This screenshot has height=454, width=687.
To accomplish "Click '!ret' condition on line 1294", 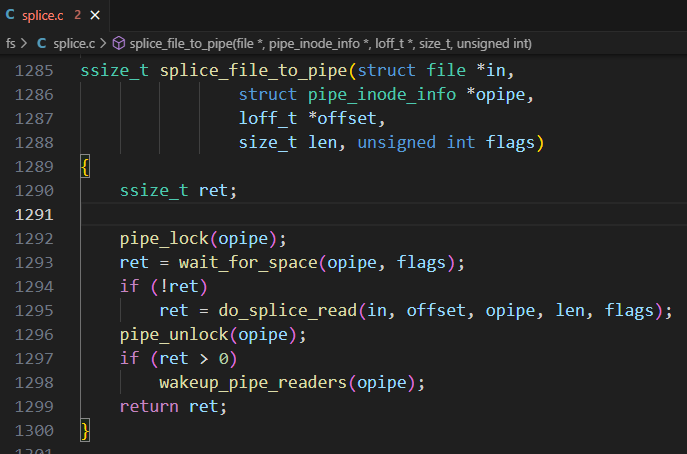I will click(179, 287).
